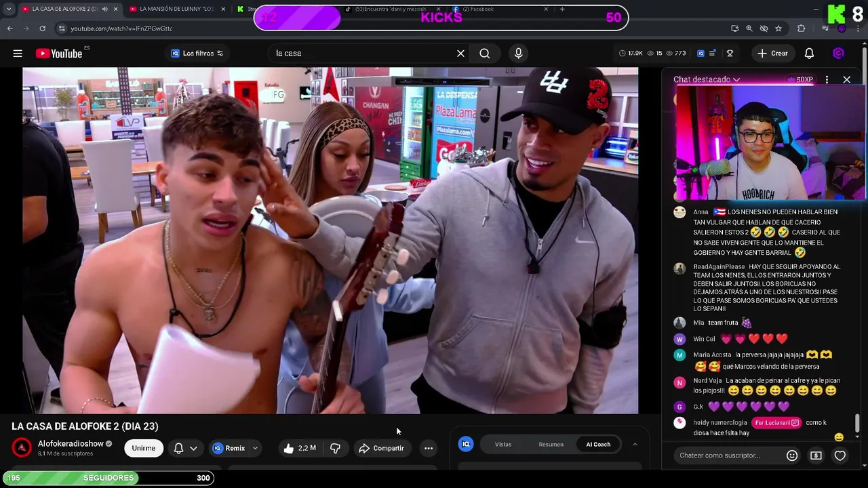This screenshot has width=868, height=488.
Task: Go back in the browser
Action: click(x=9, y=28)
